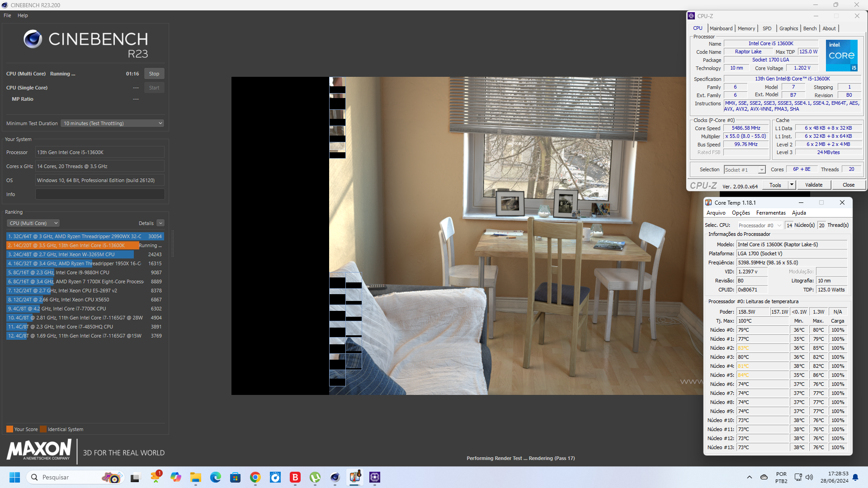Click the taskbar search magnifier icon
The image size is (868, 488).
(x=34, y=477)
